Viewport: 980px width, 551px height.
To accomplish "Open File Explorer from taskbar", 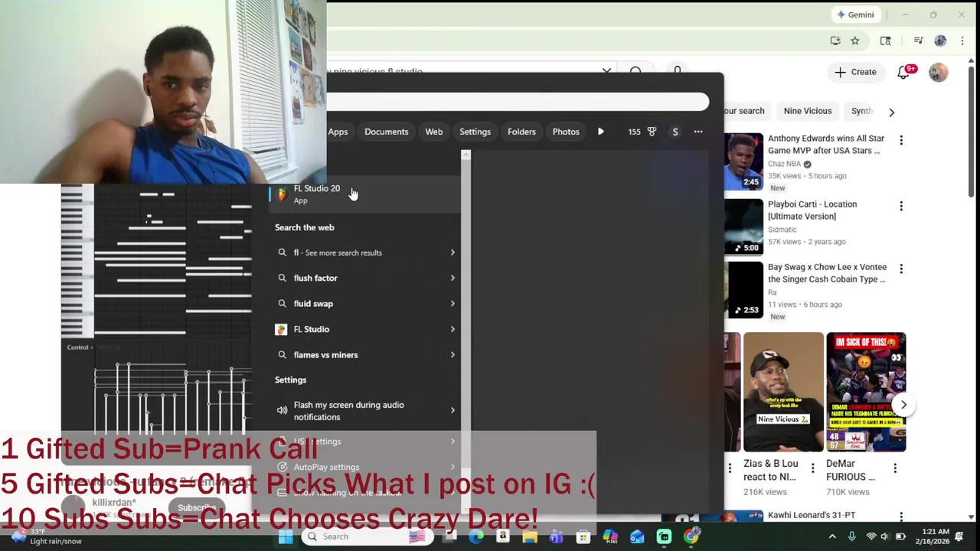I will point(530,537).
